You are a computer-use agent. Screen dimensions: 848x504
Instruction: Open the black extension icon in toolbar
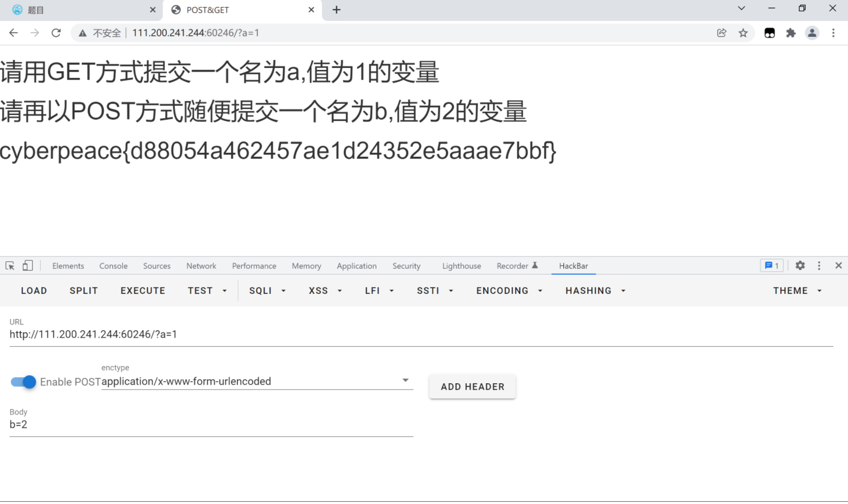click(769, 33)
